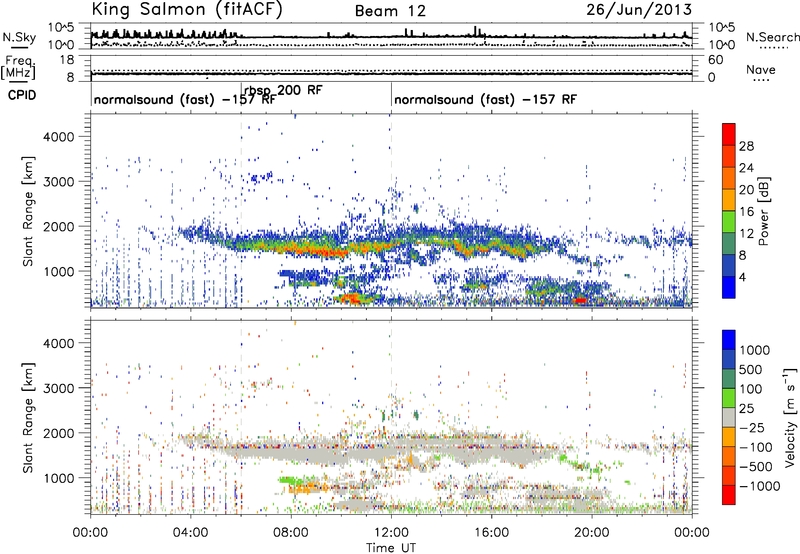Click the 'King Salmon (fitACF)' plot title

(x=187, y=10)
